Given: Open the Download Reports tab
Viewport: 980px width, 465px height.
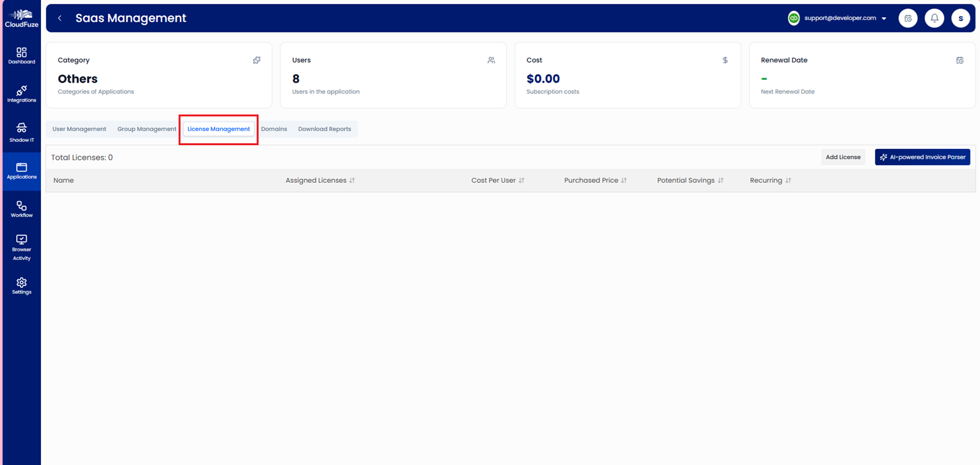Looking at the screenshot, I should click(325, 129).
